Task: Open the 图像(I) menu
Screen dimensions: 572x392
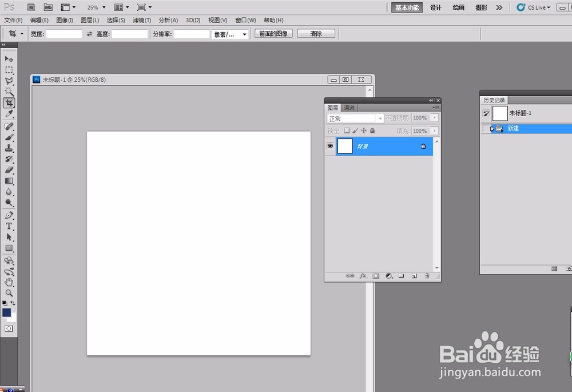Action: click(65, 20)
